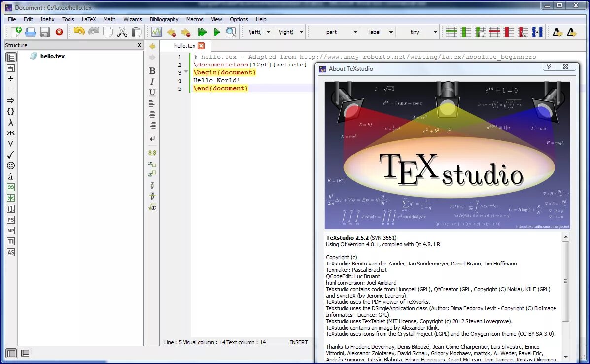Align text right in the editor sidebar
590x364 pixels.
pos(152,125)
